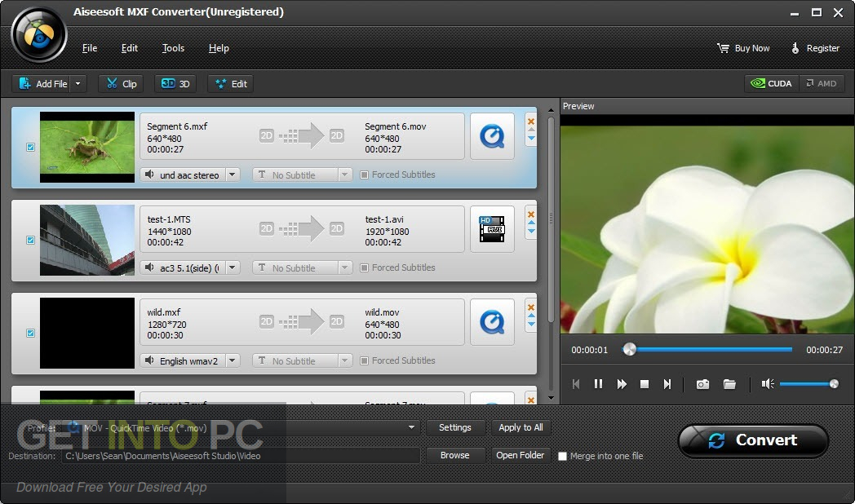Open subtitle dropdown for wild.mxf
Screen dimensions: 855x504
(344, 360)
